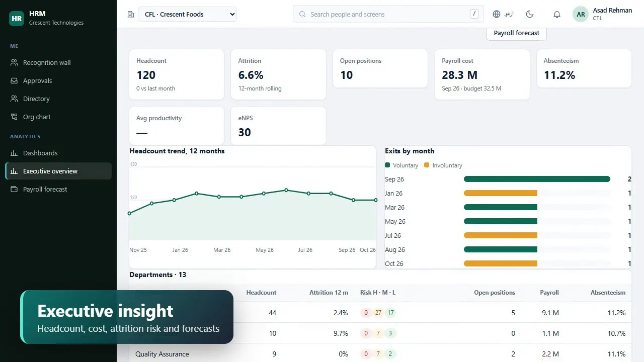Screen dimensions: 644x362
Task: Focus the Search people and screens field
Action: click(x=388, y=14)
